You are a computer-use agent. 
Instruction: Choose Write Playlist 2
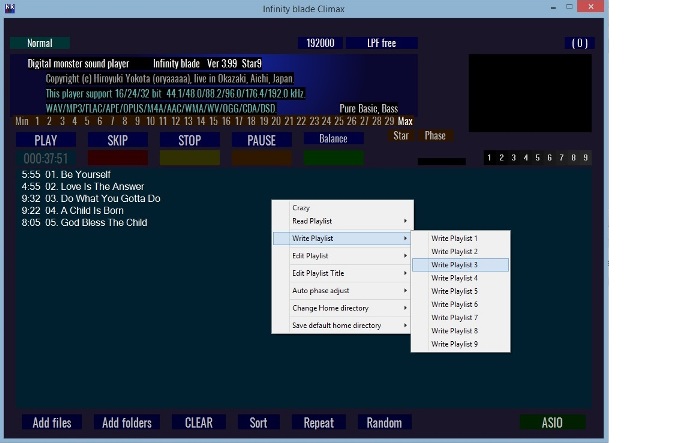[x=461, y=252]
